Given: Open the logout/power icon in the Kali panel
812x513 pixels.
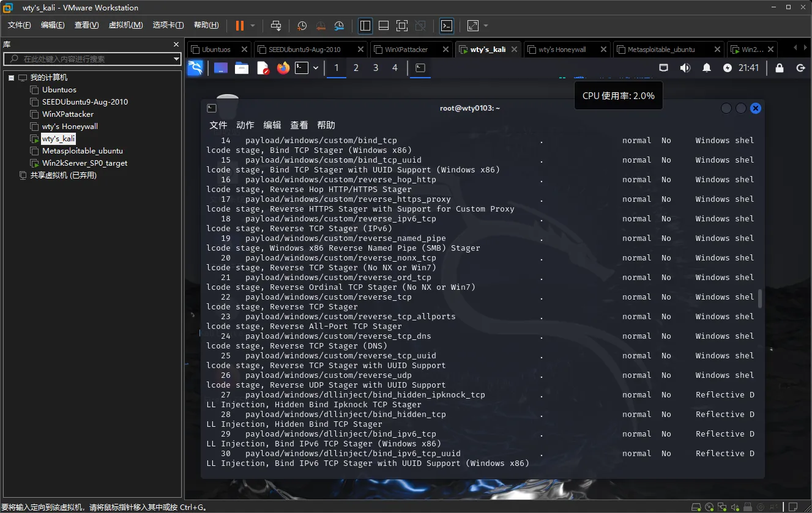Looking at the screenshot, I should click(x=800, y=68).
